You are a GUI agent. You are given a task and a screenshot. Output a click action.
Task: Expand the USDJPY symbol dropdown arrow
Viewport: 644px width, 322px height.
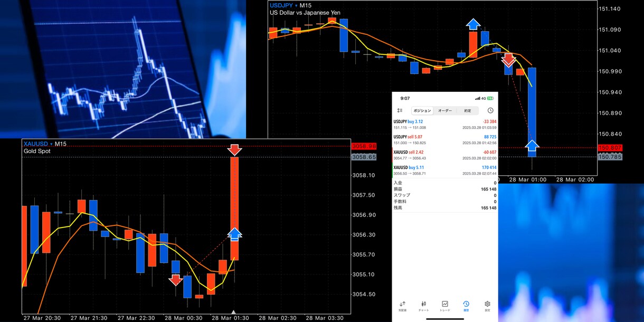click(296, 5)
